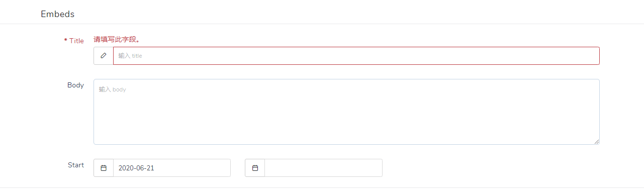
Task: Open the empty end date picker field
Action: [323, 168]
